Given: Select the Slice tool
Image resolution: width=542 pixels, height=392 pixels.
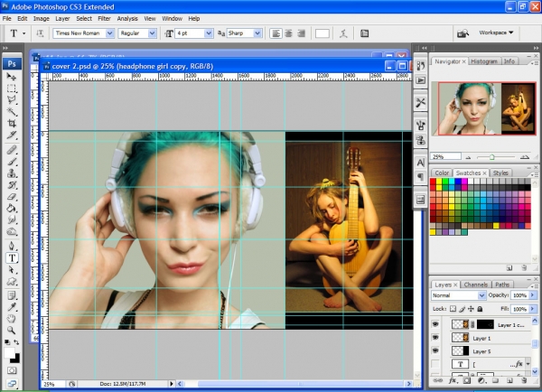Looking at the screenshot, I should (12, 135).
